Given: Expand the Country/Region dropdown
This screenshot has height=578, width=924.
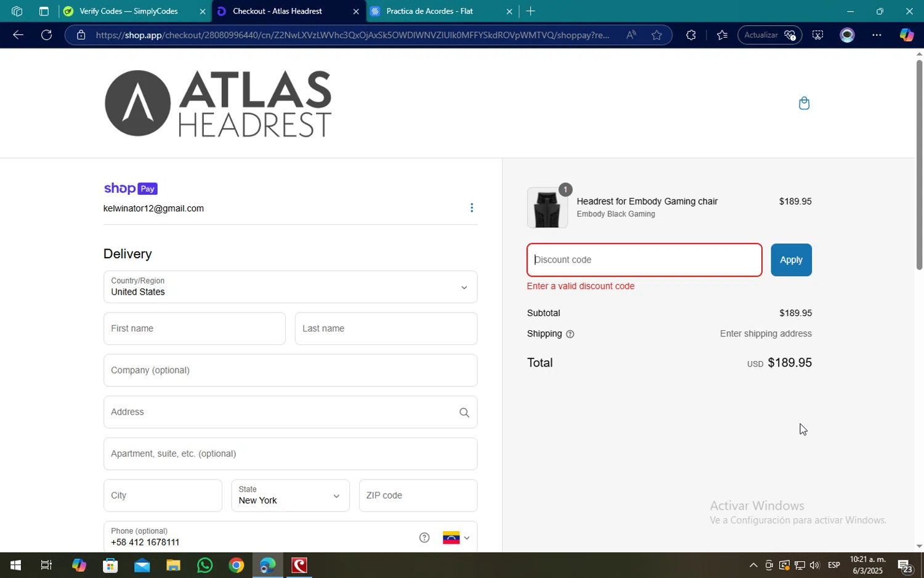Looking at the screenshot, I should click(290, 287).
